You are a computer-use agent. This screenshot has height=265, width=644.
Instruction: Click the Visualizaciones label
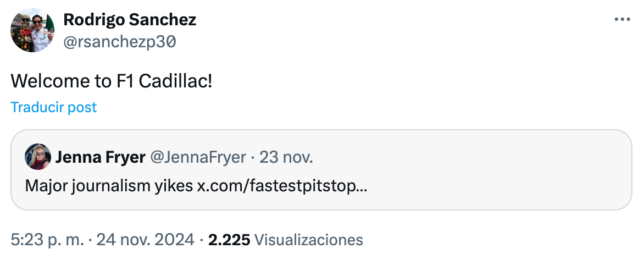click(x=309, y=240)
